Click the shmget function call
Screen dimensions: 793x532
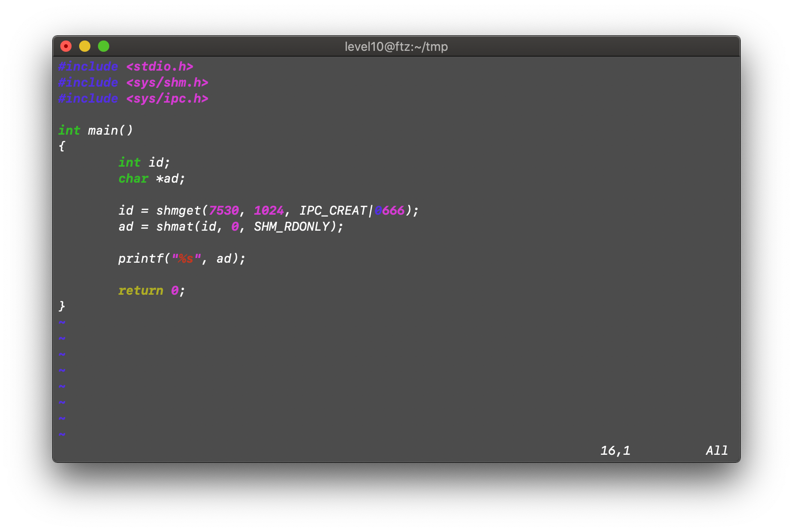tap(178, 210)
